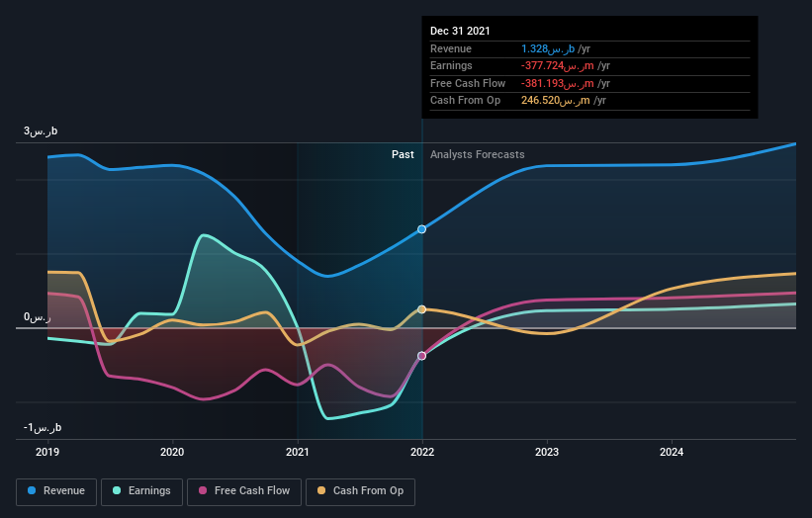
Task: Click the 'Cash From Op' row label in tooltip
Action: [465, 101]
